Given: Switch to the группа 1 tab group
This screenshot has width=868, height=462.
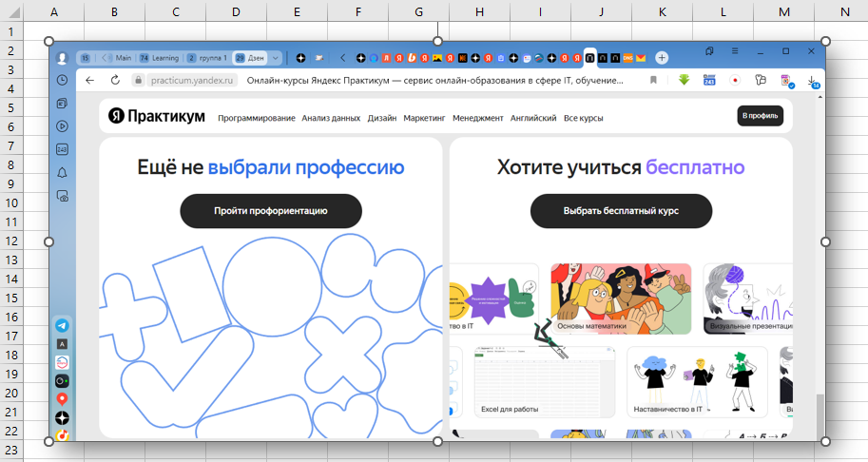Looking at the screenshot, I should point(207,58).
